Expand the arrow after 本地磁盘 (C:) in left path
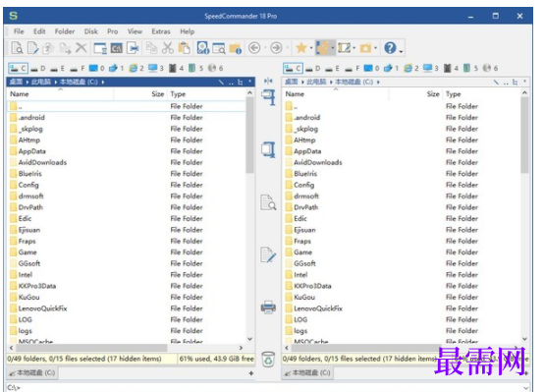Viewport: 544px width, 392px height. (x=103, y=82)
